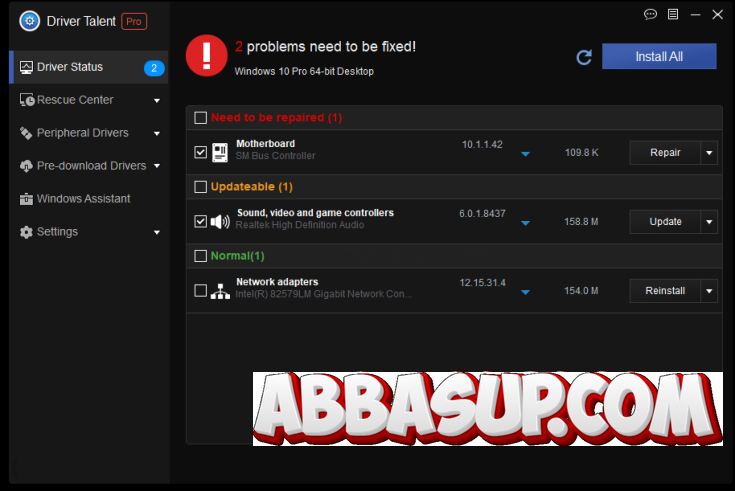Uncheck the Sound, video and game controllers checkbox
This screenshot has width=735, height=491.
coord(201,221)
